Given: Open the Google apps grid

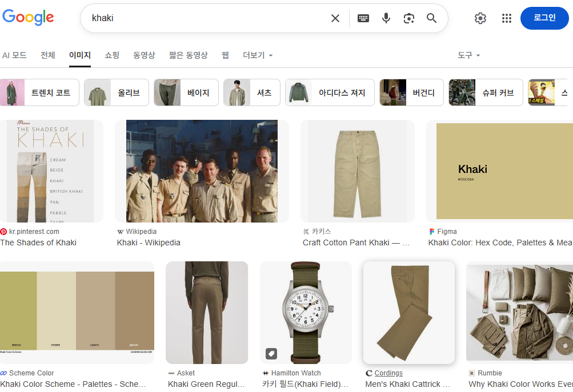Looking at the screenshot, I should pyautogui.click(x=507, y=18).
